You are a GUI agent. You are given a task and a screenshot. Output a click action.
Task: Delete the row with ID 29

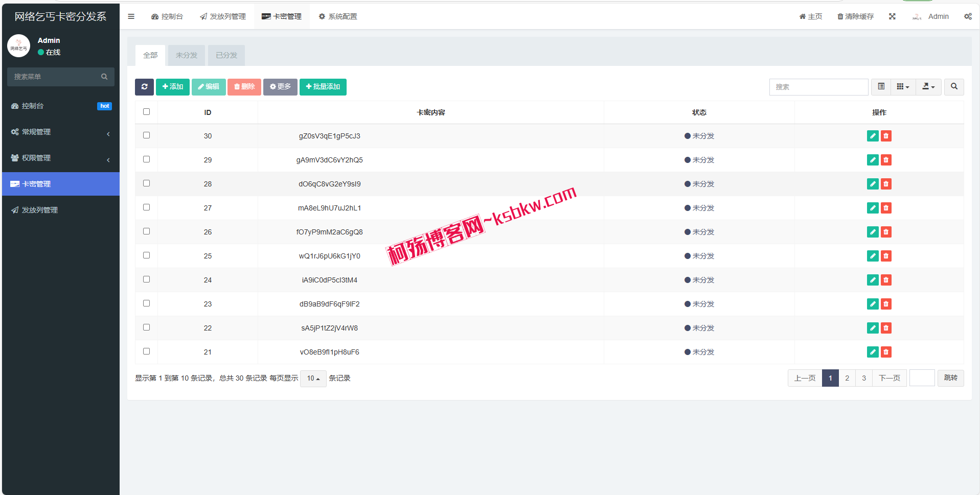click(x=886, y=160)
